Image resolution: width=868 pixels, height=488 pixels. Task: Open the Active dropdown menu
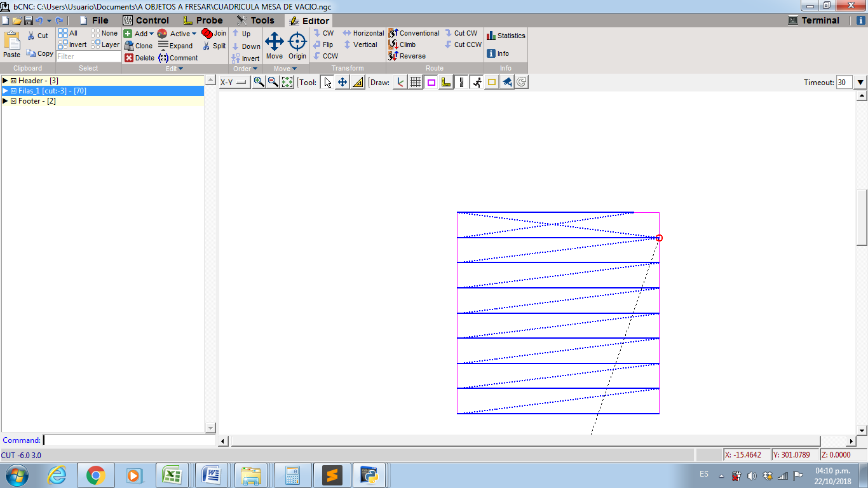[x=177, y=34]
